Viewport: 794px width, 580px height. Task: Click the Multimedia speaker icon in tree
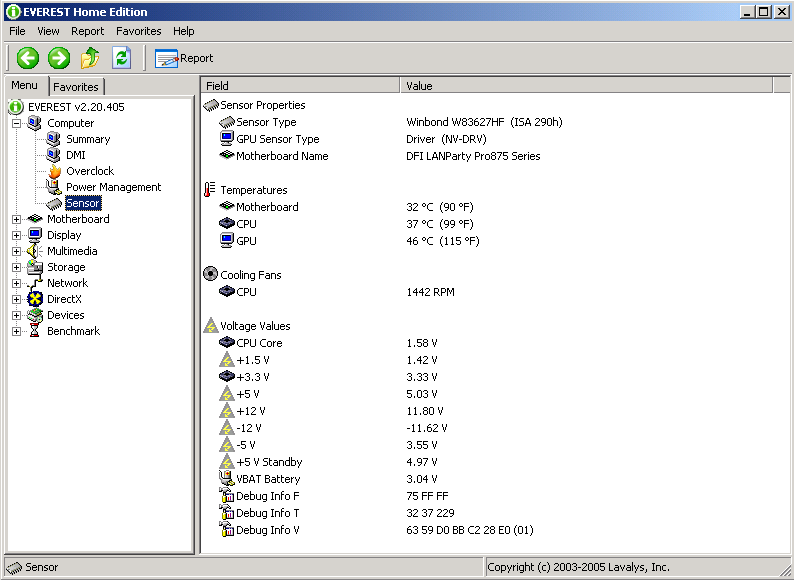click(35, 251)
